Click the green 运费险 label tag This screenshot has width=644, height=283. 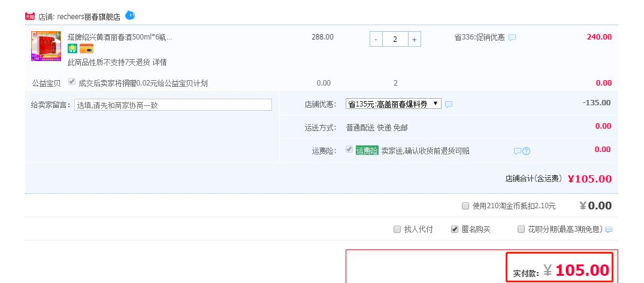point(367,151)
